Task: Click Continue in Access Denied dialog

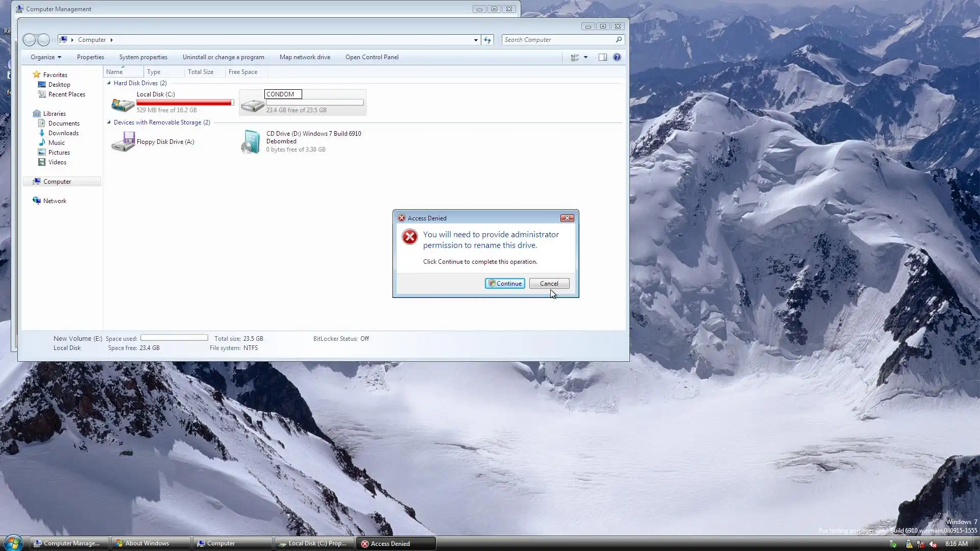Action: 504,284
